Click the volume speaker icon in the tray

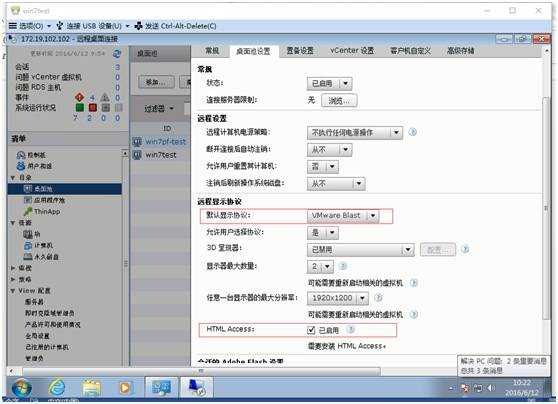click(491, 388)
